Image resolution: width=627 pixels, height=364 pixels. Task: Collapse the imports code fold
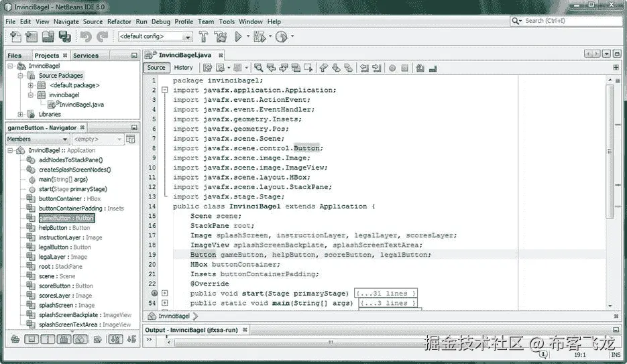pyautogui.click(x=165, y=90)
